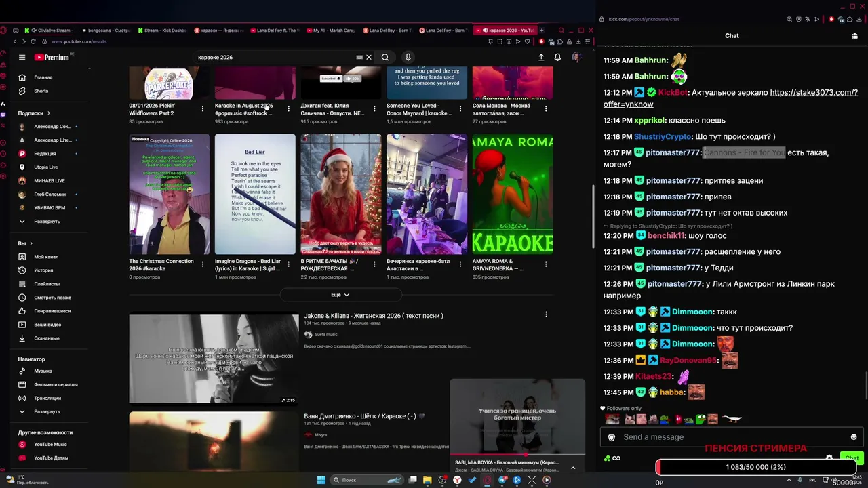This screenshot has width=868, height=488.
Task: Open the YouTube account avatar menu
Action: tap(576, 58)
